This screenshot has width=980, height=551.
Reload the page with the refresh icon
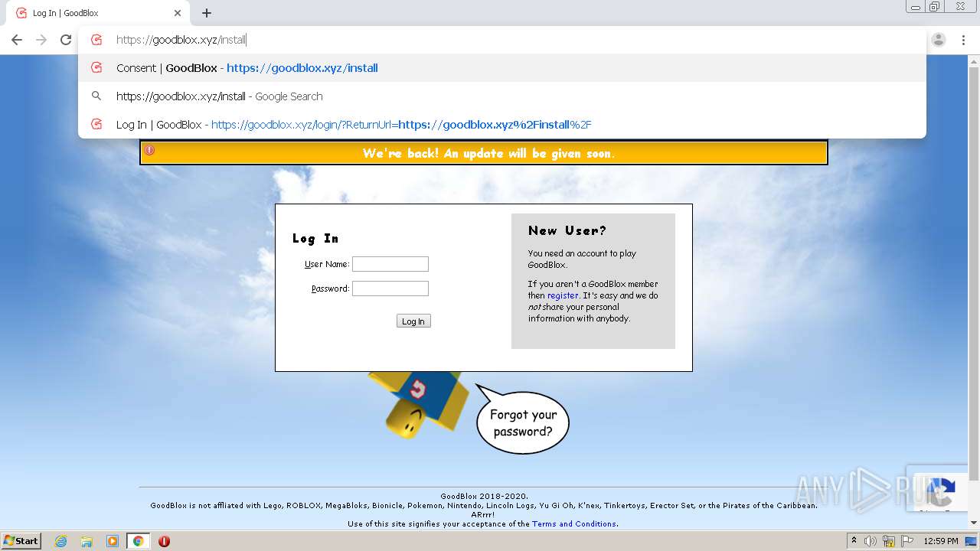click(66, 40)
